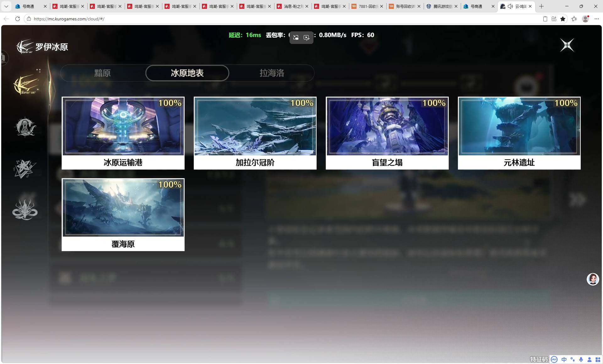Viewport: 603px width, 364px height.
Task: Go back in browser history
Action: (x=6, y=19)
